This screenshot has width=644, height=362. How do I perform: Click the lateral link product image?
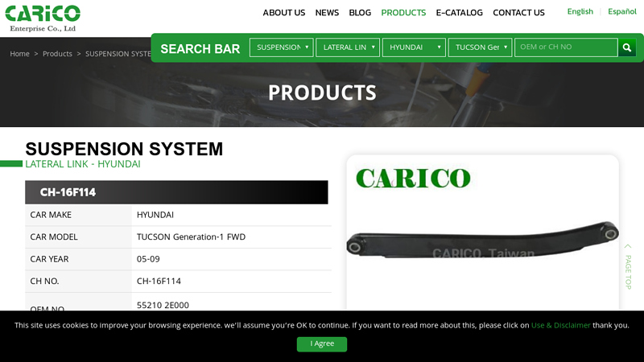coord(482,240)
